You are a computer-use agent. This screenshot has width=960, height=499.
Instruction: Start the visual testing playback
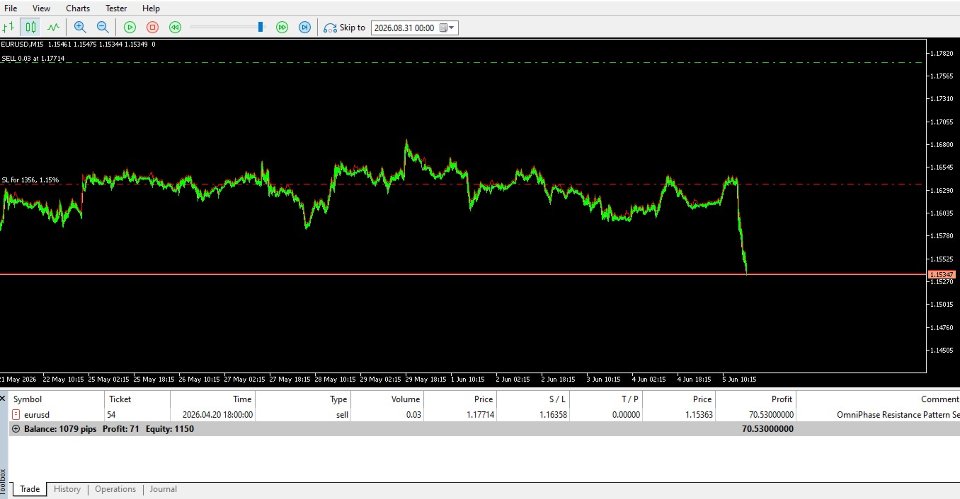tap(130, 27)
